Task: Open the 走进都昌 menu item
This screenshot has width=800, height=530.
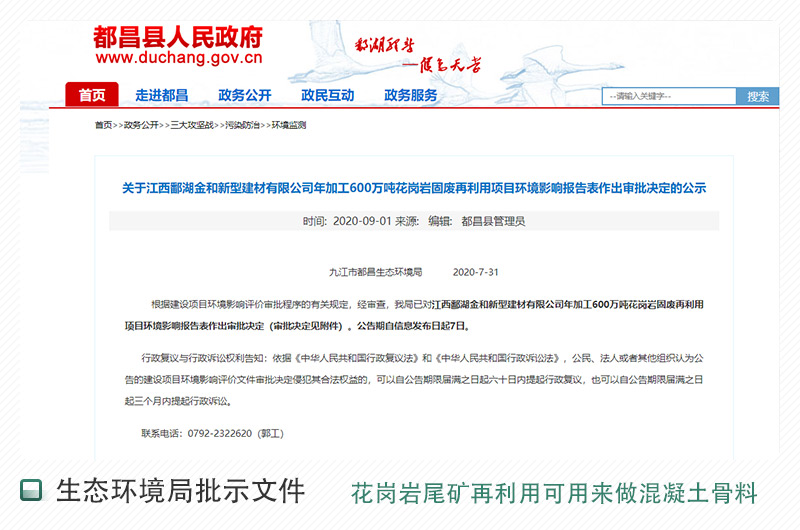Action: point(162,95)
